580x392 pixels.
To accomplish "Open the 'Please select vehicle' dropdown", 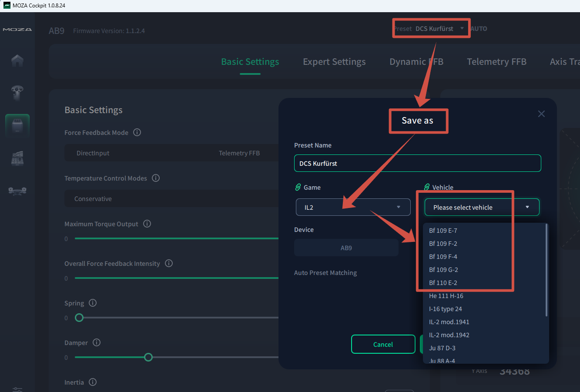I will 482,208.
